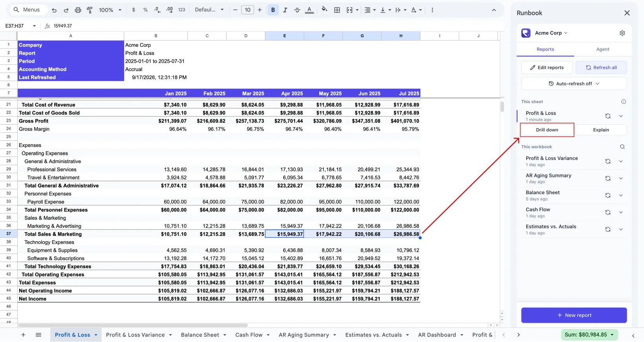Open the font family dropdown
Screen dimensions: 644x342
pos(209,10)
